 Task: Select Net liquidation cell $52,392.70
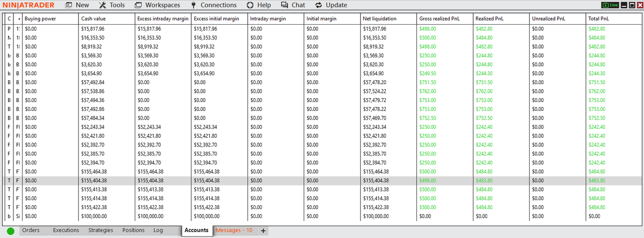[x=389, y=145]
